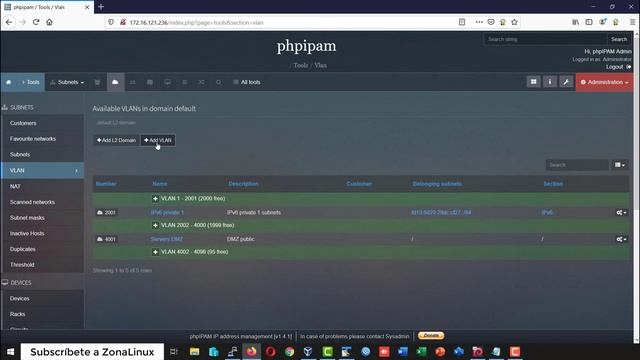Image resolution: width=640 pixels, height=360 pixels.
Task: Open actions gear dropdown for VLAN 2001
Action: (x=621, y=213)
